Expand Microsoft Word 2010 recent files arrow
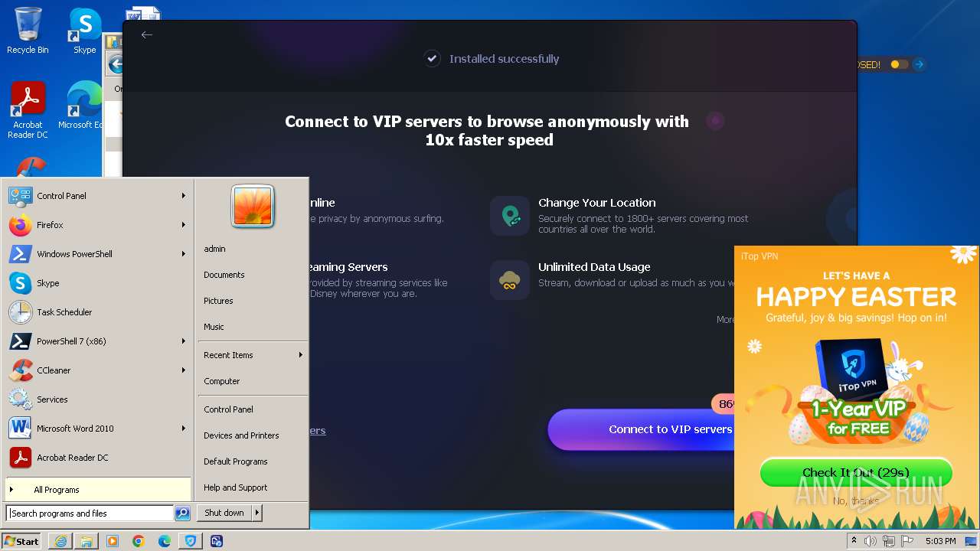Viewport: 980px width, 551px height. (x=184, y=429)
